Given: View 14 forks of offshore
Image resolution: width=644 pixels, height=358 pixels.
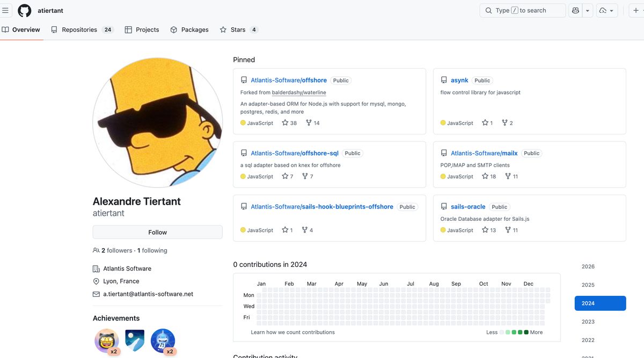Looking at the screenshot, I should click(313, 123).
